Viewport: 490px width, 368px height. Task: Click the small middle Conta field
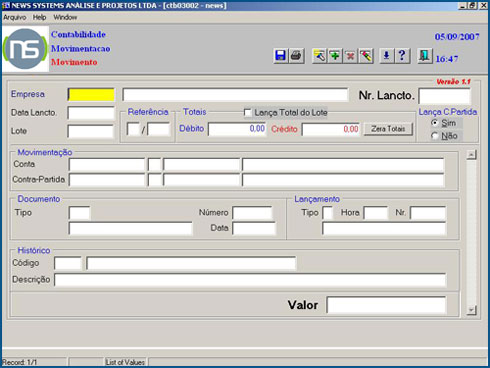155,165
